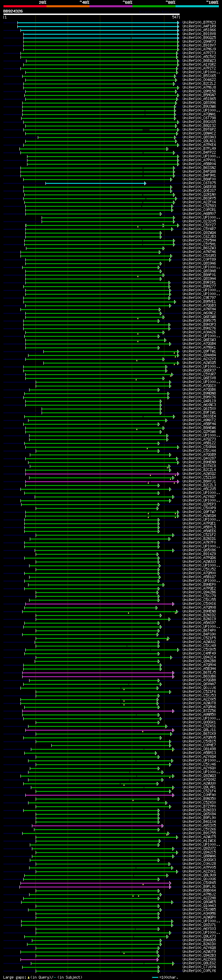The height and width of the screenshot is (980, 222).
Task: Select the UniRef100_Q9LK73 label
Action: coord(199,936)
